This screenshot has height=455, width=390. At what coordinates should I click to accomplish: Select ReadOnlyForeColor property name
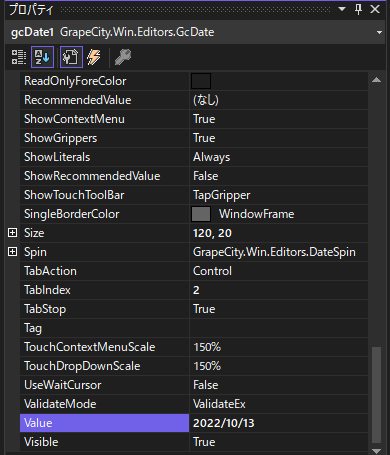pos(75,81)
